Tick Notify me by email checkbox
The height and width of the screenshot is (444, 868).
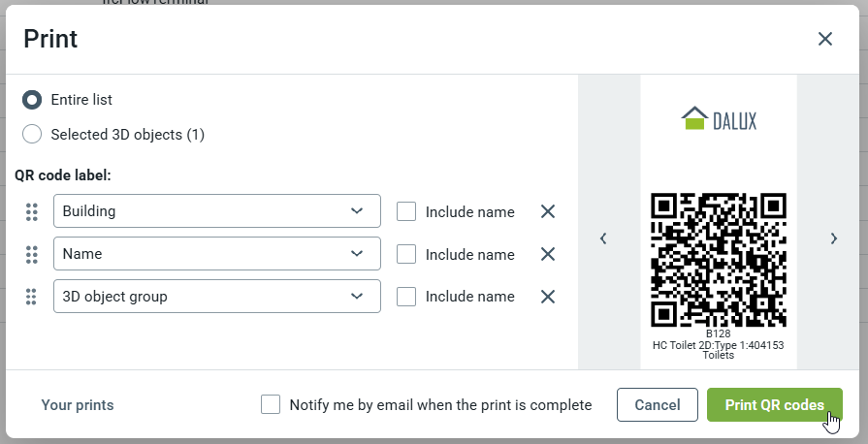point(272,404)
